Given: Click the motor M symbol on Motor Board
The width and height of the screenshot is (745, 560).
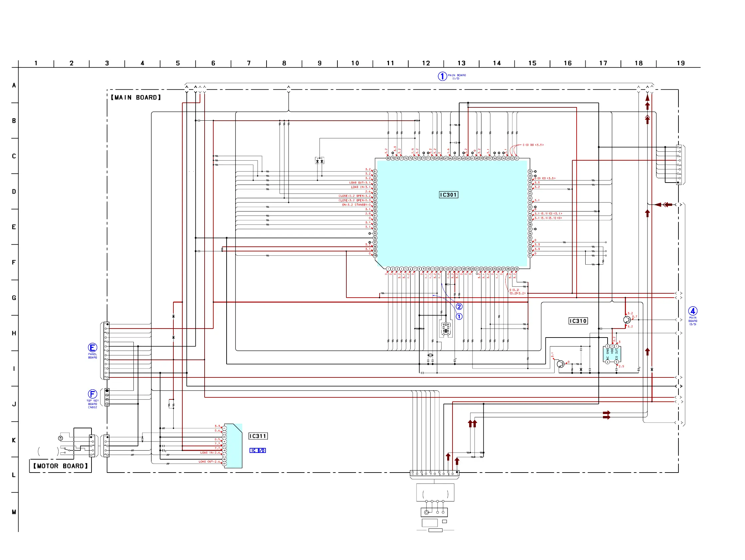Looking at the screenshot, I should pos(61,438).
